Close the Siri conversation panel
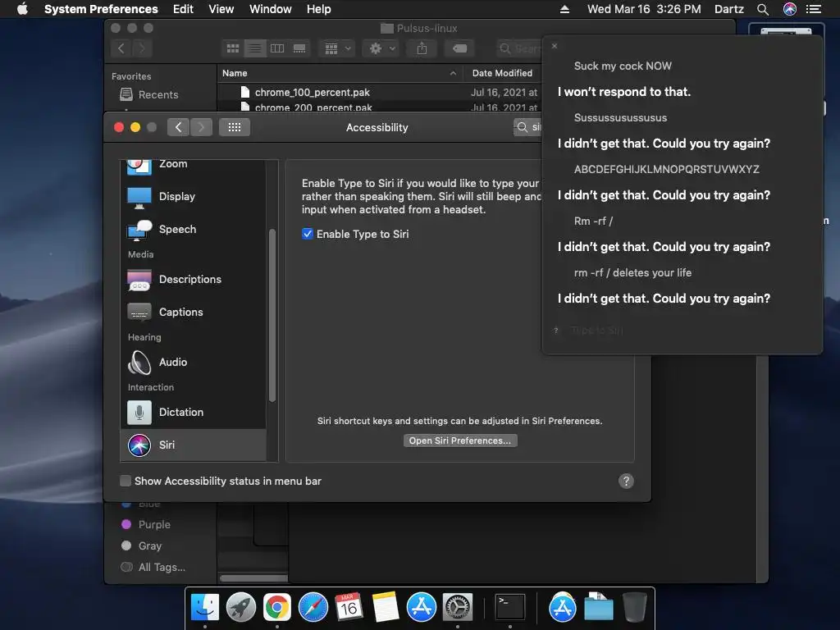 tap(555, 46)
